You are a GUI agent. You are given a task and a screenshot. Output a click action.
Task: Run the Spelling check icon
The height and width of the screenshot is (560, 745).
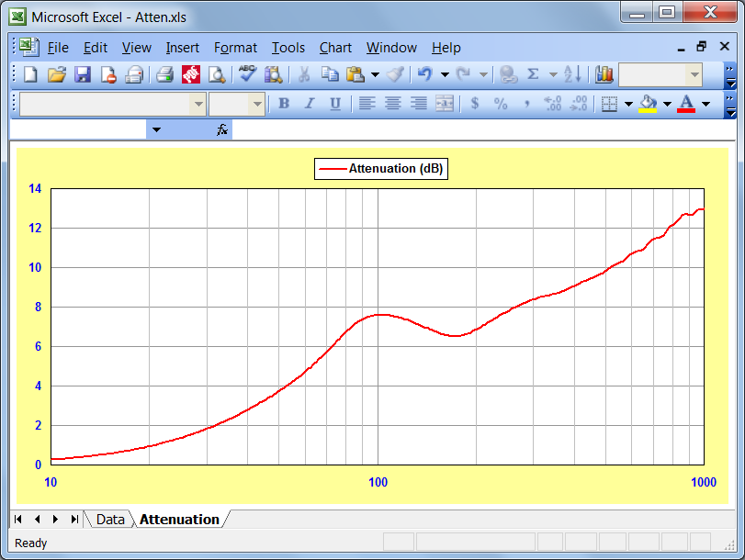[x=247, y=73]
